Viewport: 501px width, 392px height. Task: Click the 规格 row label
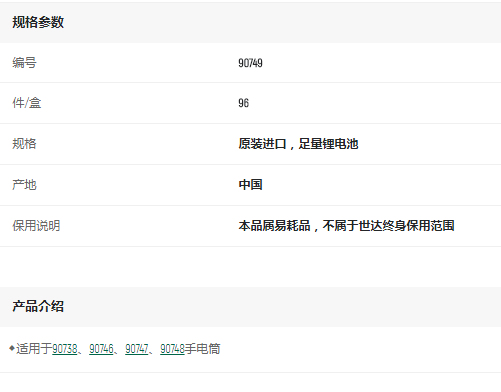[24, 144]
